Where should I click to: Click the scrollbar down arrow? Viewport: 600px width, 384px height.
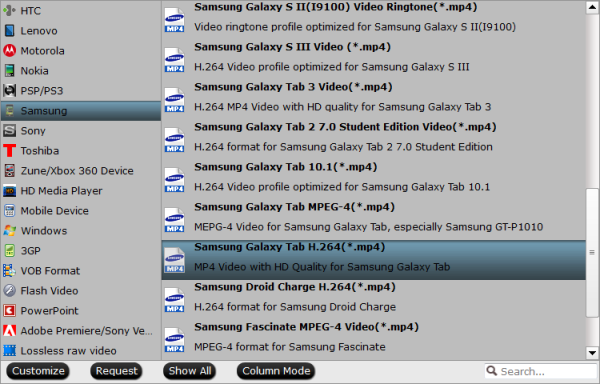[x=592, y=353]
